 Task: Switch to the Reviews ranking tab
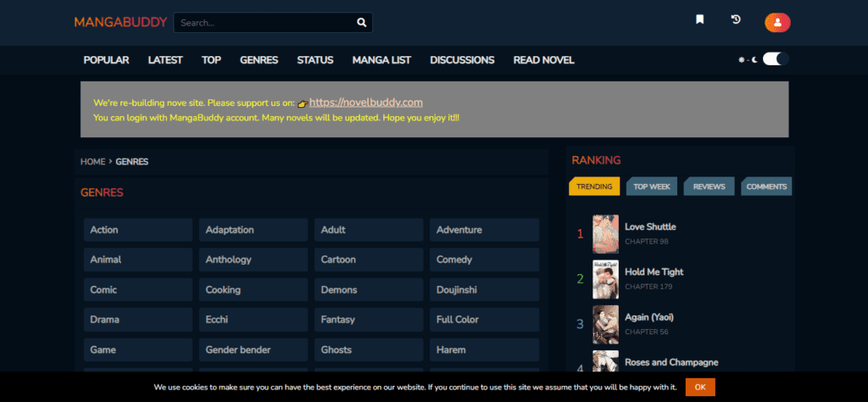709,187
